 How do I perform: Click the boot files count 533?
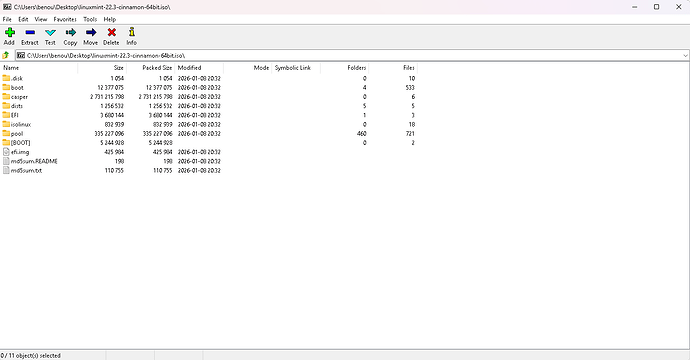point(410,88)
